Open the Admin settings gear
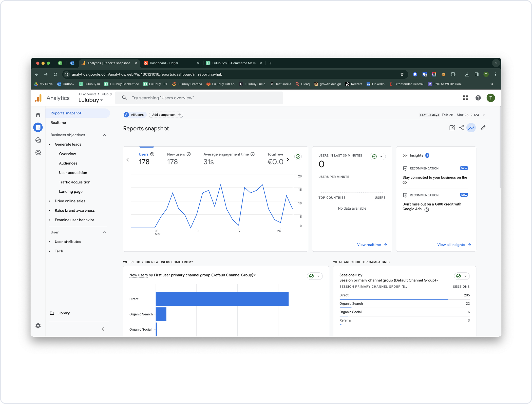 tap(38, 326)
